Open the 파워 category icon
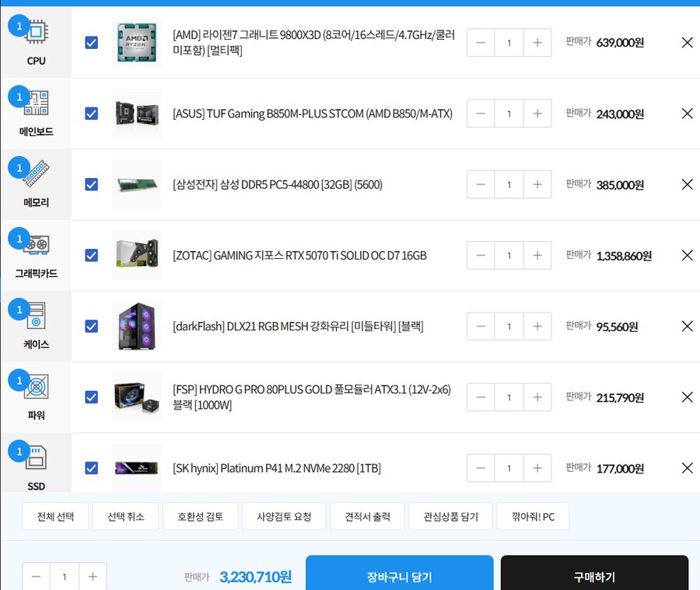 click(x=37, y=389)
